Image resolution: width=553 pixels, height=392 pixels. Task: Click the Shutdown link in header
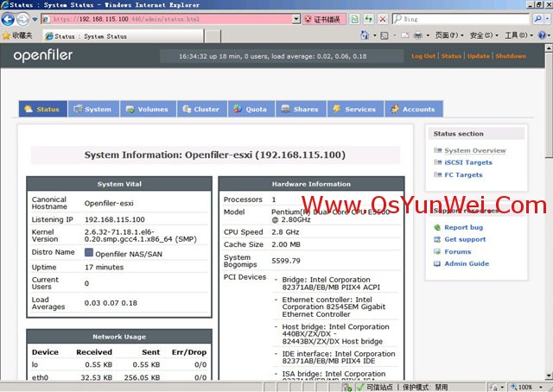(511, 56)
